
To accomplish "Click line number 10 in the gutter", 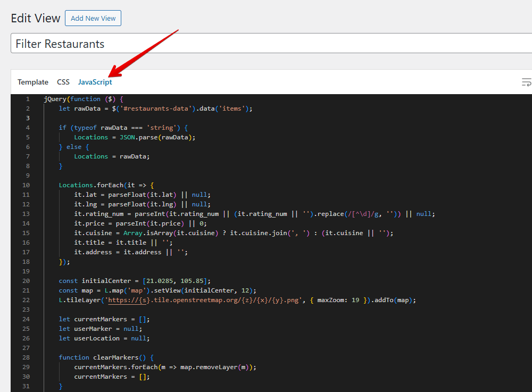I will click(26, 185).
